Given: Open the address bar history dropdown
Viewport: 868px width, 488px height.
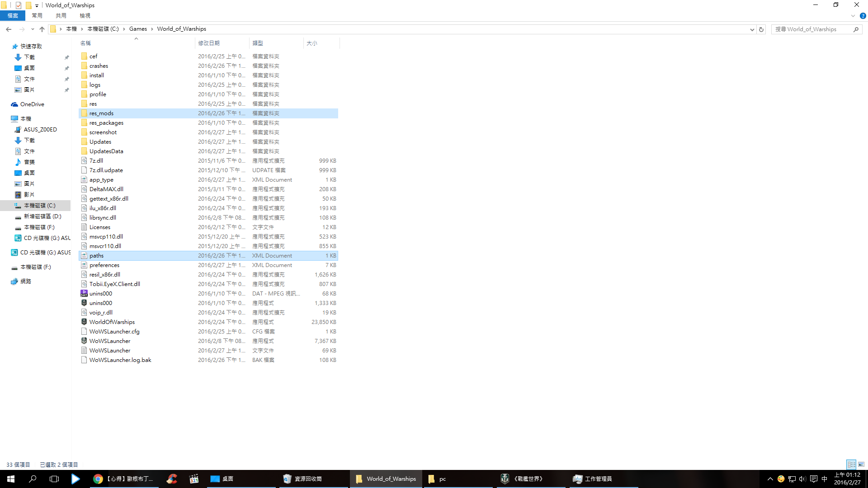Looking at the screenshot, I should coord(752,29).
